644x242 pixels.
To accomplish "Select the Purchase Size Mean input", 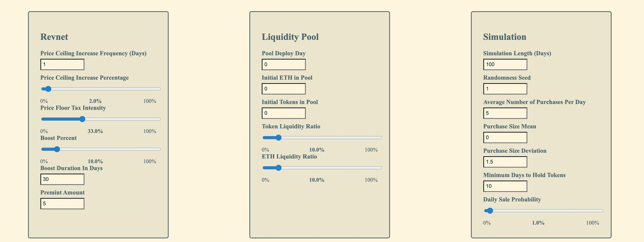I will (505, 137).
